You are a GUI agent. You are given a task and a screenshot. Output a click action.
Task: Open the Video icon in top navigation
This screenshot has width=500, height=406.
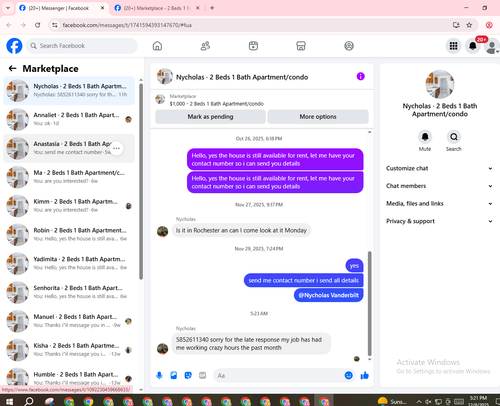(x=253, y=46)
